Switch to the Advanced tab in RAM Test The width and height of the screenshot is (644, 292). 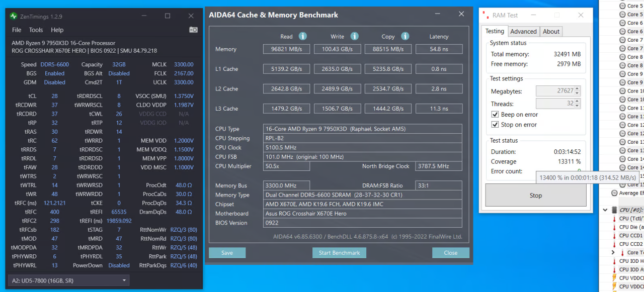pos(523,31)
